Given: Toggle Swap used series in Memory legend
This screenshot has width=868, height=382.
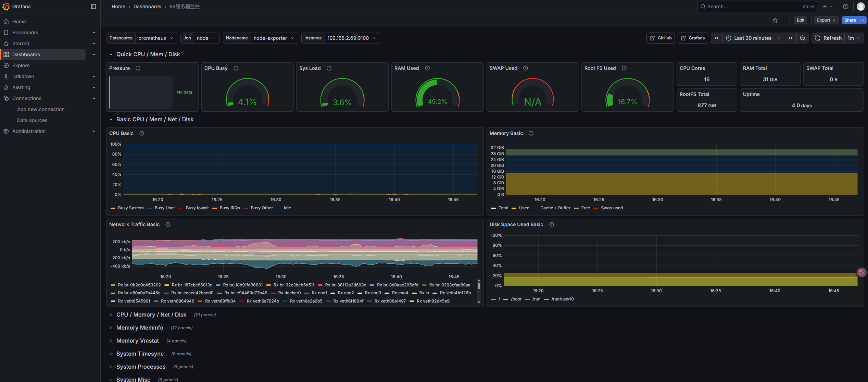Looking at the screenshot, I should [612, 208].
